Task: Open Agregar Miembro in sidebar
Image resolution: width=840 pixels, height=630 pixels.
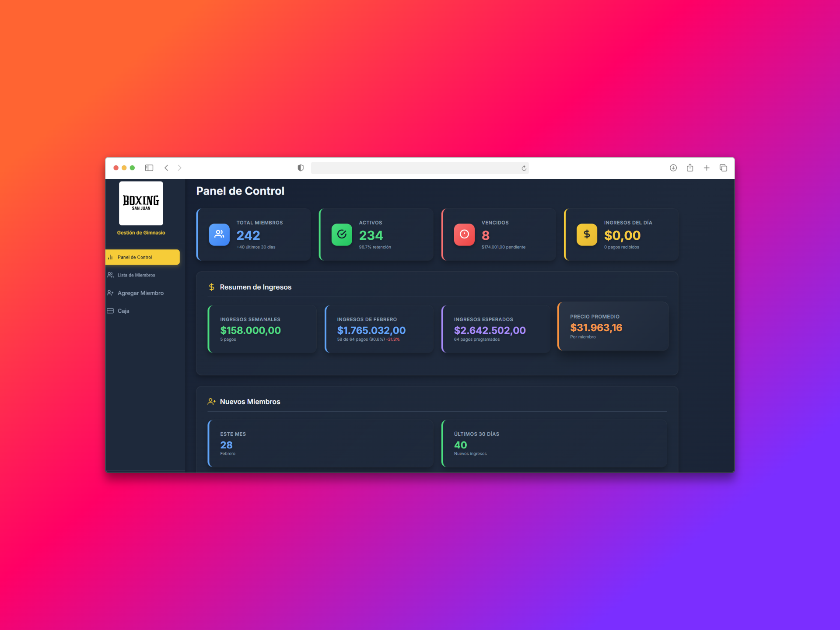Action: [x=140, y=293]
